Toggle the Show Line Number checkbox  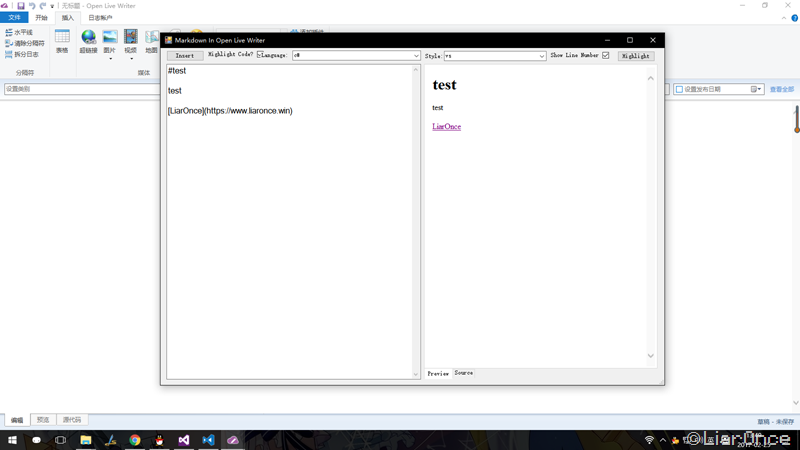[606, 55]
